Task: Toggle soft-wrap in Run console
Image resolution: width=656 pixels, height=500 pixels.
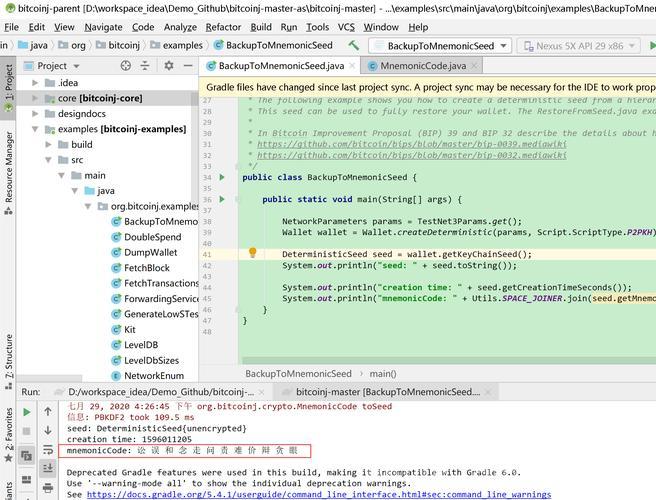Action: pos(48,450)
